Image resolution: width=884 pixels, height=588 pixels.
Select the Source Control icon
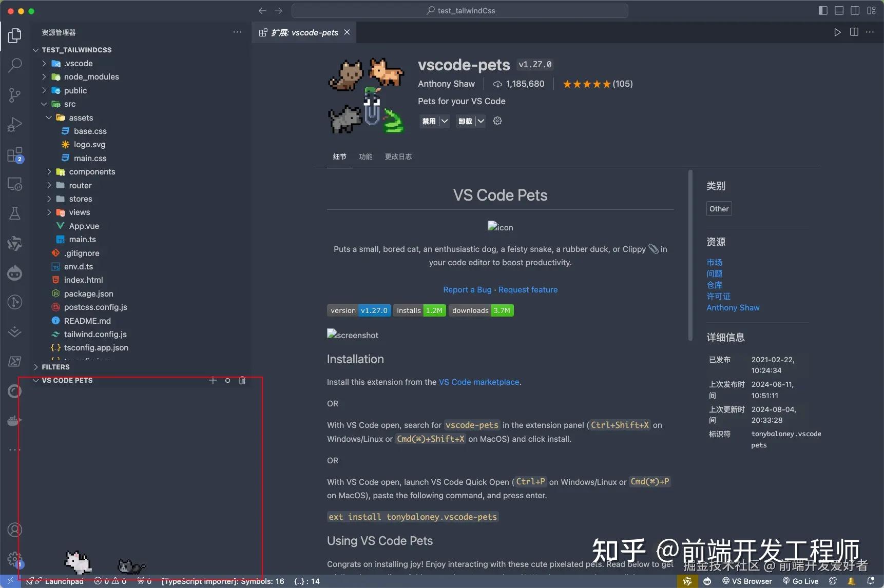[14, 95]
